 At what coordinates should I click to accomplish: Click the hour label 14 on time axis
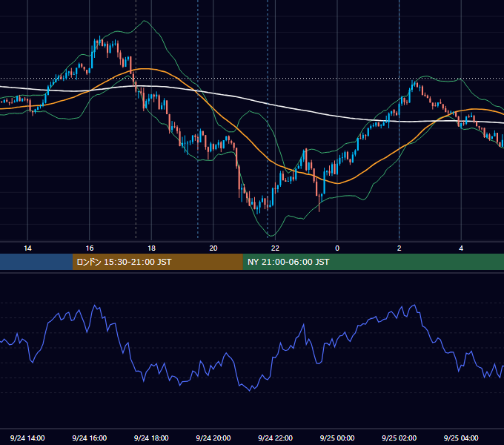(27, 248)
